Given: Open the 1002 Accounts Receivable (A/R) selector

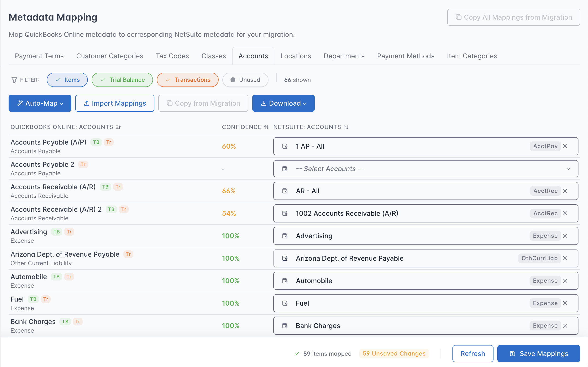Looking at the screenshot, I should click(x=426, y=213).
